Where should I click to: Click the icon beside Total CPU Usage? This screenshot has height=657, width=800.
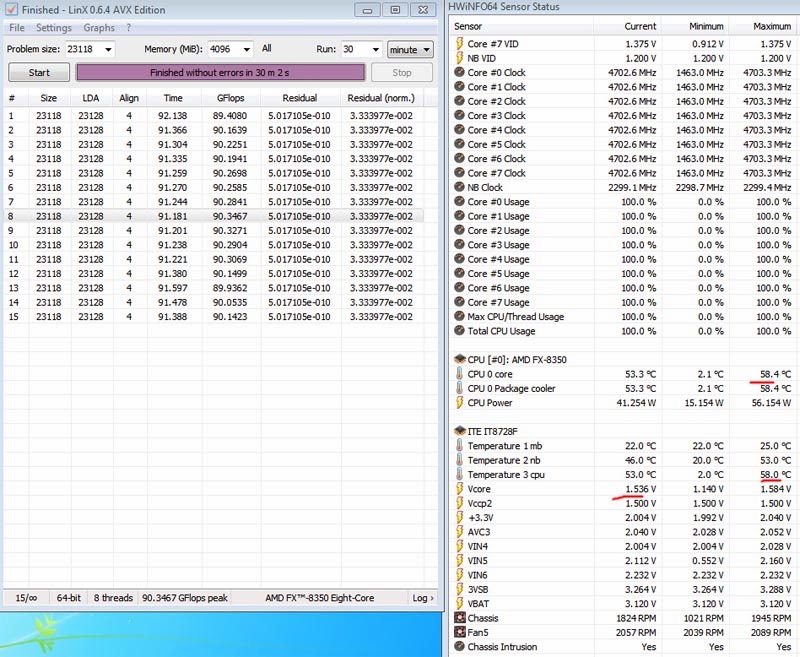tap(460, 331)
